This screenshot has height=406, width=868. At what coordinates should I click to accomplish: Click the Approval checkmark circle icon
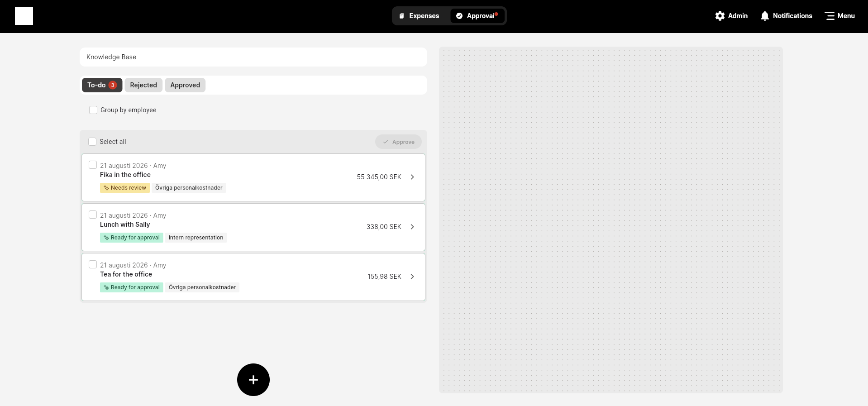(459, 16)
